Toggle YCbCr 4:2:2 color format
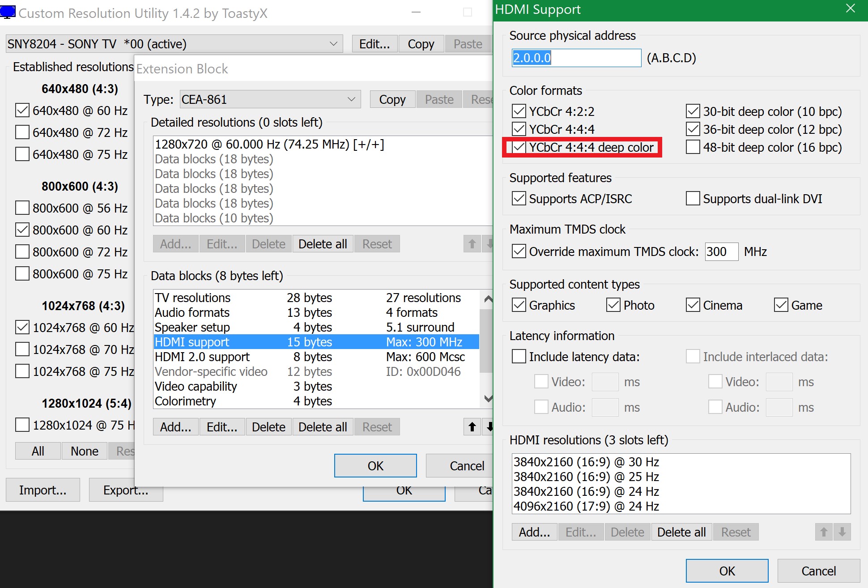This screenshot has width=868, height=588. tap(519, 111)
